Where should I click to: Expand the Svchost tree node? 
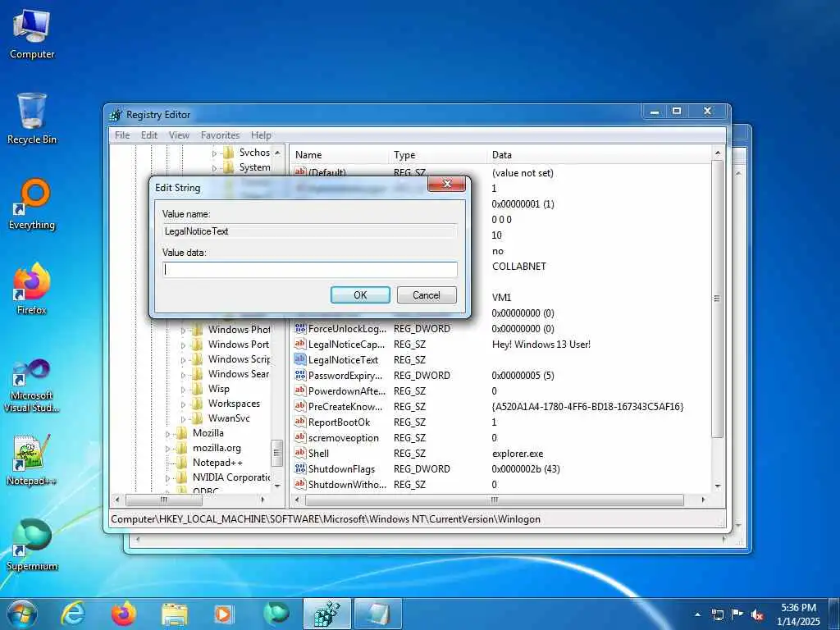coord(214,153)
